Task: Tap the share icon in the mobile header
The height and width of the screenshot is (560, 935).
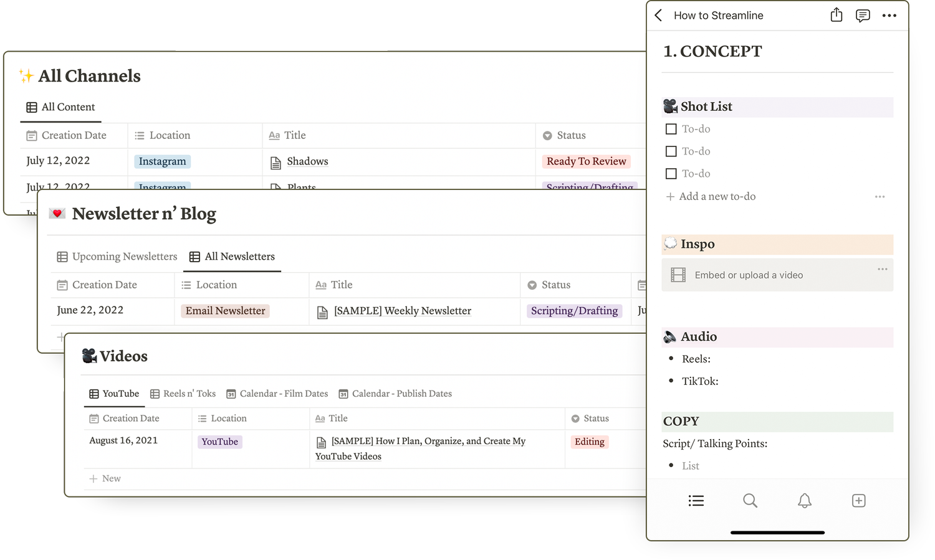Action: [836, 16]
